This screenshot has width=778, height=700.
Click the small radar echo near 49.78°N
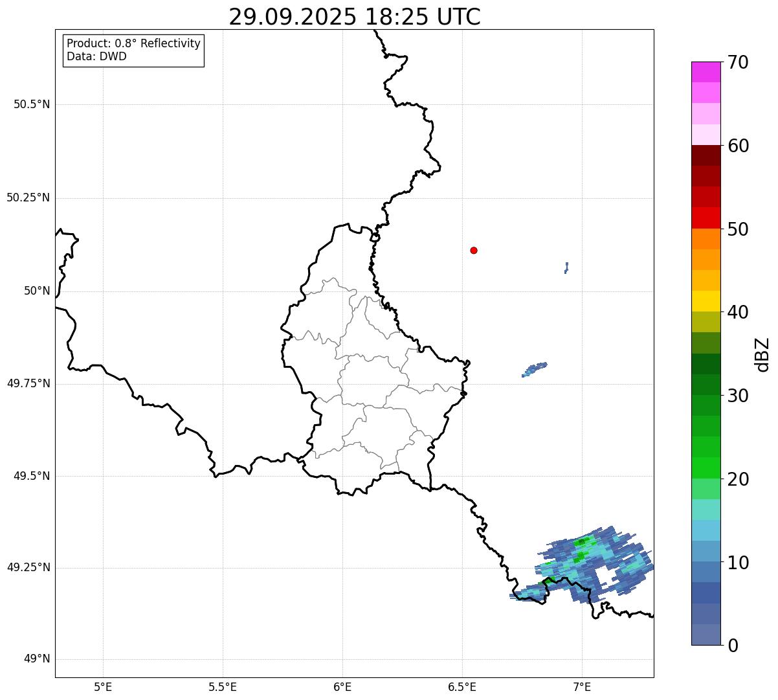click(x=535, y=370)
